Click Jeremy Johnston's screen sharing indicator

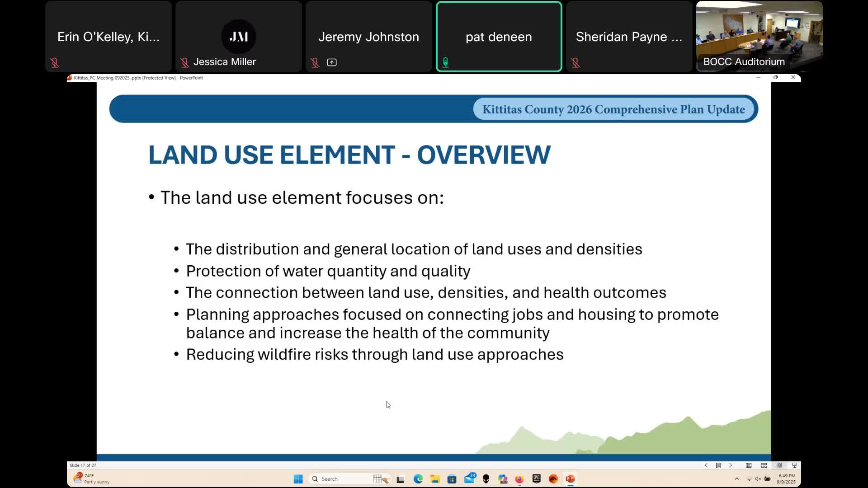pyautogui.click(x=332, y=62)
